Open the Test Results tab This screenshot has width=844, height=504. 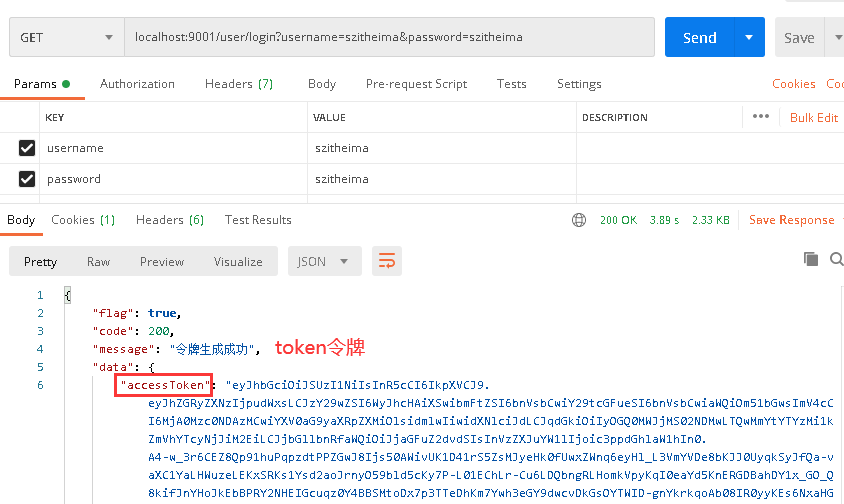pyautogui.click(x=258, y=220)
